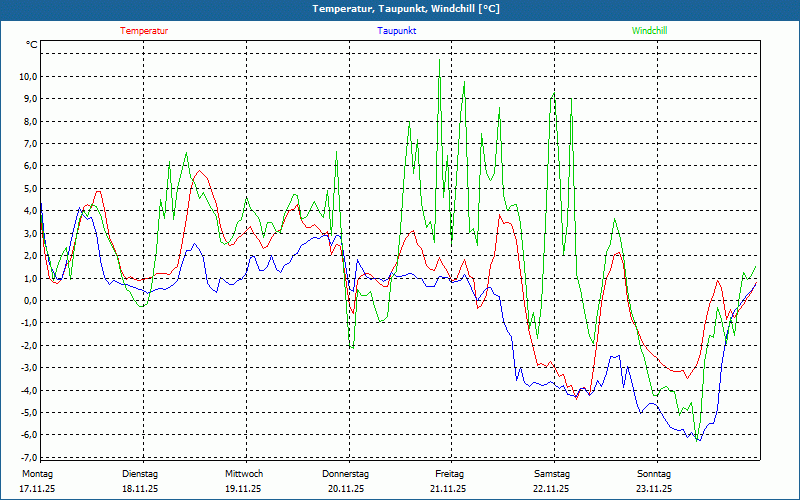Select the Mittwoch day label
Screen dimensions: 800x500
243,474
